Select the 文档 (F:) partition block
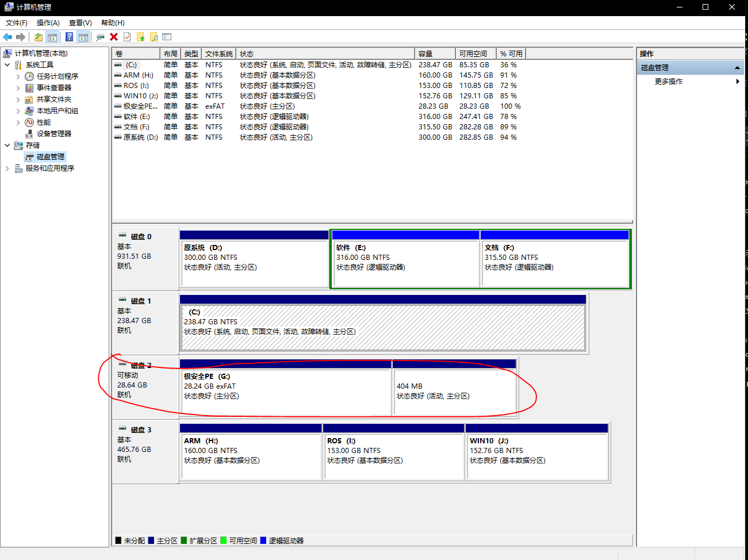The width and height of the screenshot is (748, 560). [x=555, y=259]
